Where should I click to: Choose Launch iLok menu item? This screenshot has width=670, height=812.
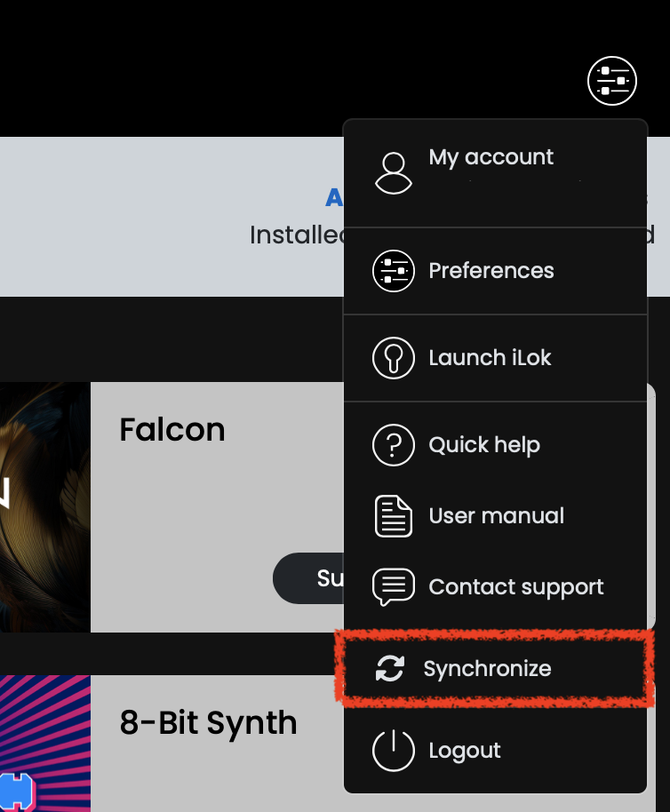(496, 358)
